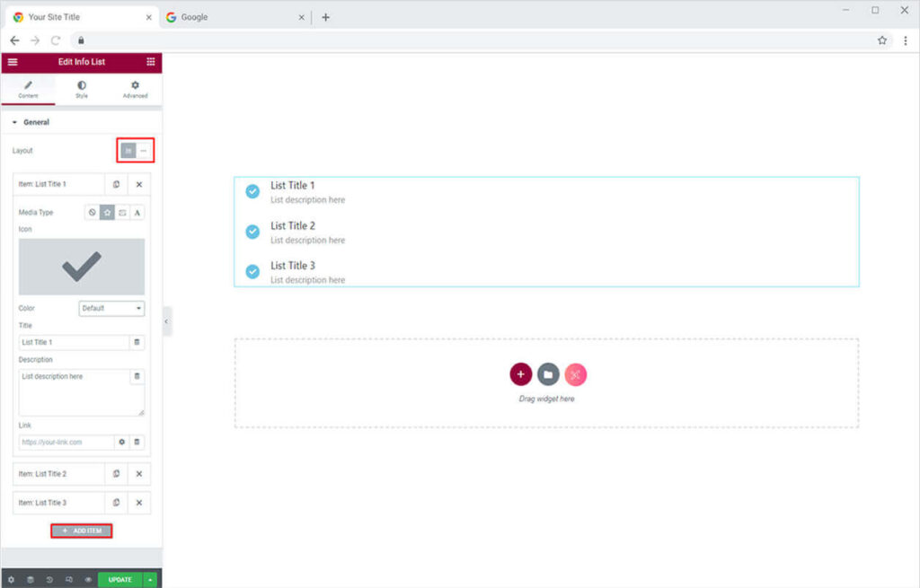This screenshot has height=588, width=920.
Task: Remove the List Title 2 item
Action: 139,474
